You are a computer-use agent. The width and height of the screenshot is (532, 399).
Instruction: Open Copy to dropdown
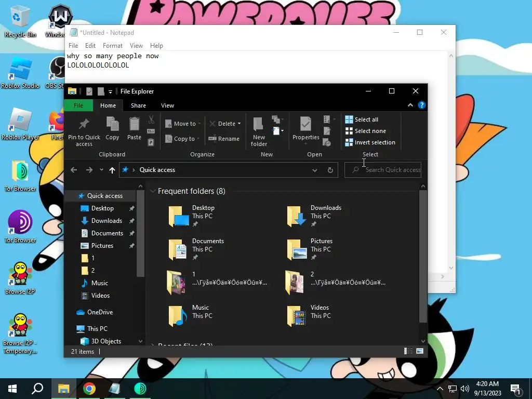[x=182, y=139]
